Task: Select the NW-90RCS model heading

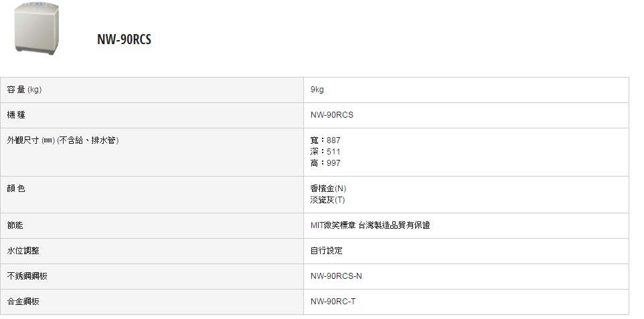Action: [x=124, y=39]
